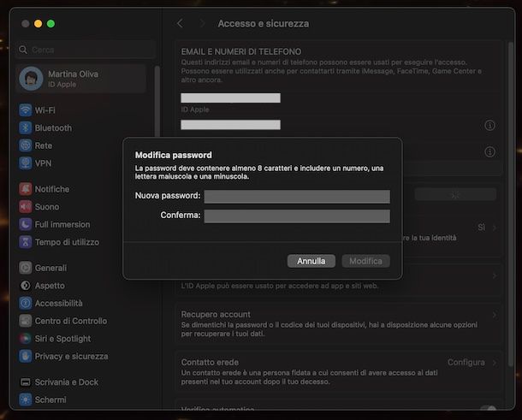Select Centro di Controllo label

coord(71,321)
